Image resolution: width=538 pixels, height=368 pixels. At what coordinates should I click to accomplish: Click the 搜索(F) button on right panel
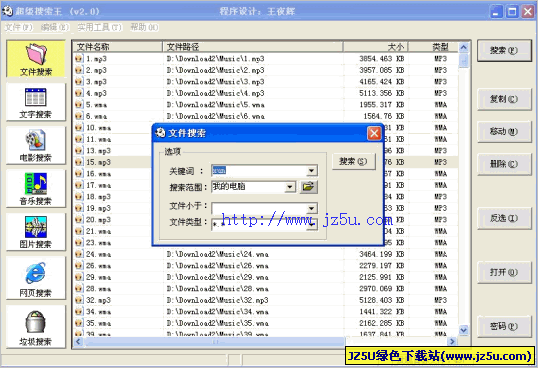coord(504,50)
